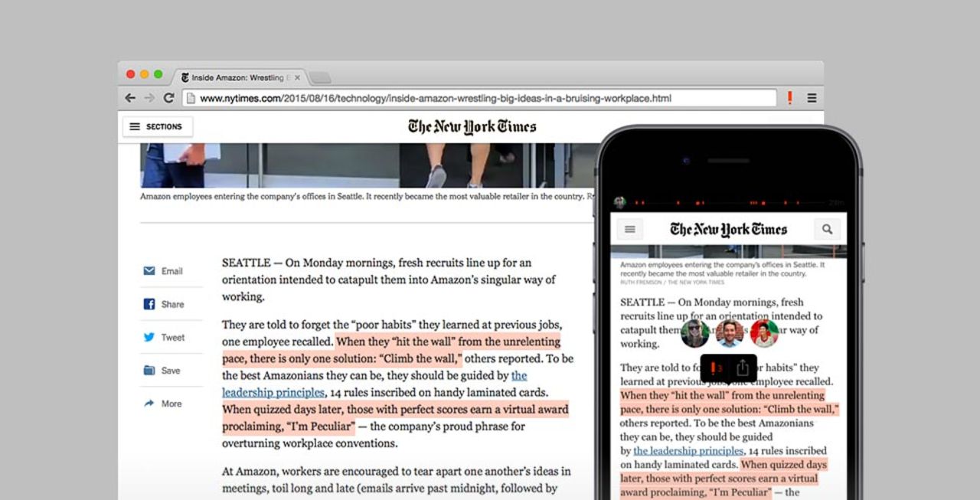This screenshot has height=500, width=980.
Task: Click the red exclamation extension icon
Action: pyautogui.click(x=790, y=98)
